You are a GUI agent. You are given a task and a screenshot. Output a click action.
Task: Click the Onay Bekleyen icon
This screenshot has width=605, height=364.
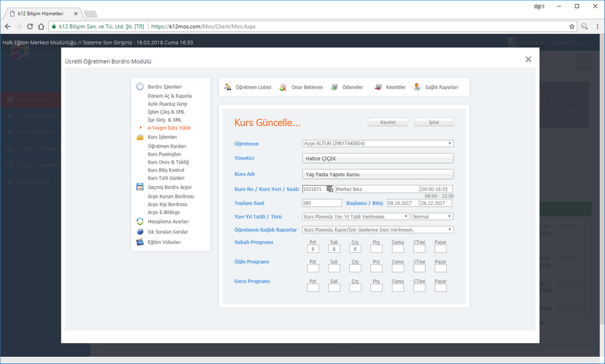[x=283, y=87]
